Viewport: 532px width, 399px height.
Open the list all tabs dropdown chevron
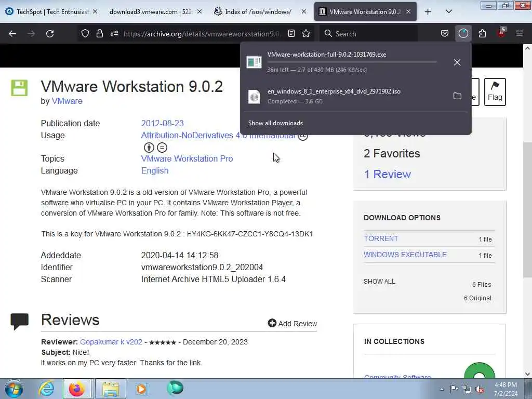point(448,11)
